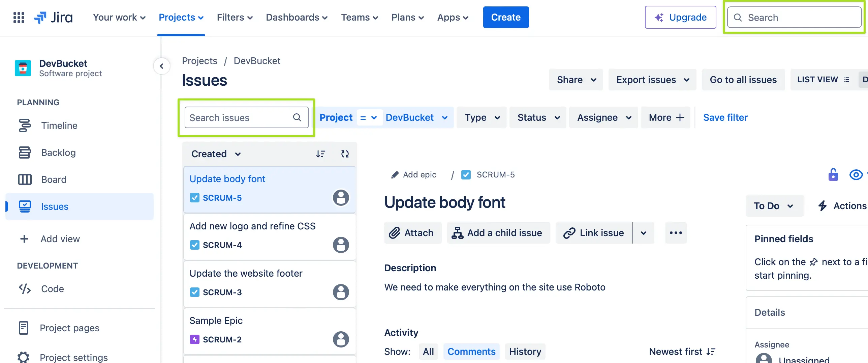Collapse the sidebar with the arrow button

click(x=161, y=66)
